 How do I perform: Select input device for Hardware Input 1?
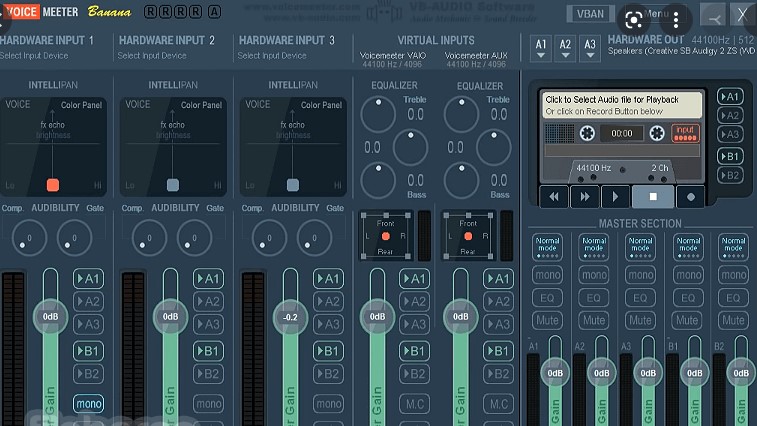tap(34, 56)
